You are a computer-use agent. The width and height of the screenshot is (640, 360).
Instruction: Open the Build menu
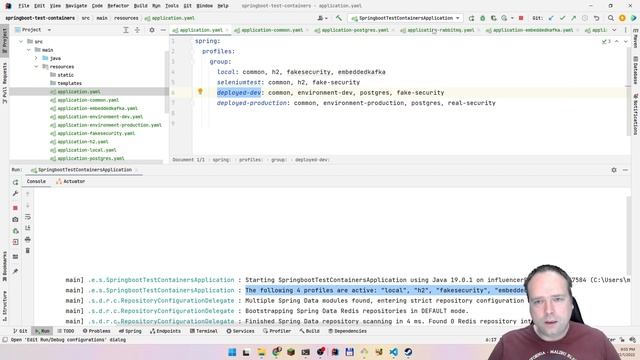point(141,6)
